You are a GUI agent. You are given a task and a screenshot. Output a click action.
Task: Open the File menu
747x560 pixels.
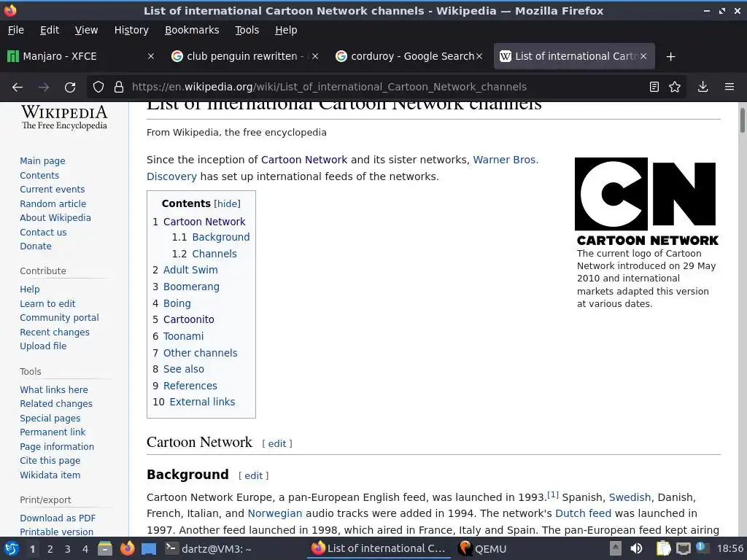click(16, 30)
